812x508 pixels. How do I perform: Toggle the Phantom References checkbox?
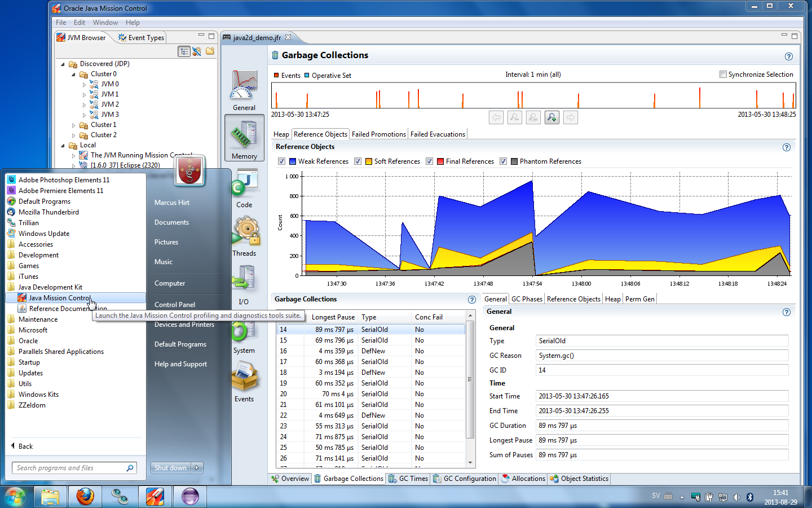click(x=503, y=161)
